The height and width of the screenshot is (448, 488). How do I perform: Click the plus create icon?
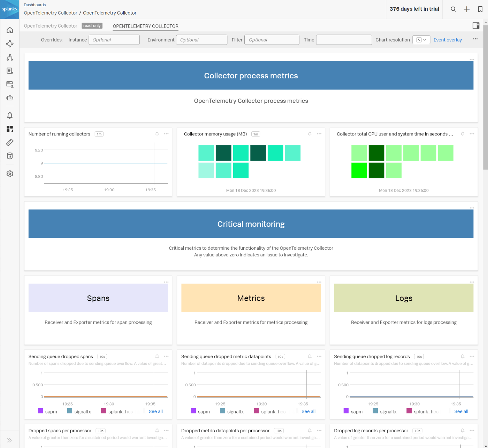pos(467,9)
